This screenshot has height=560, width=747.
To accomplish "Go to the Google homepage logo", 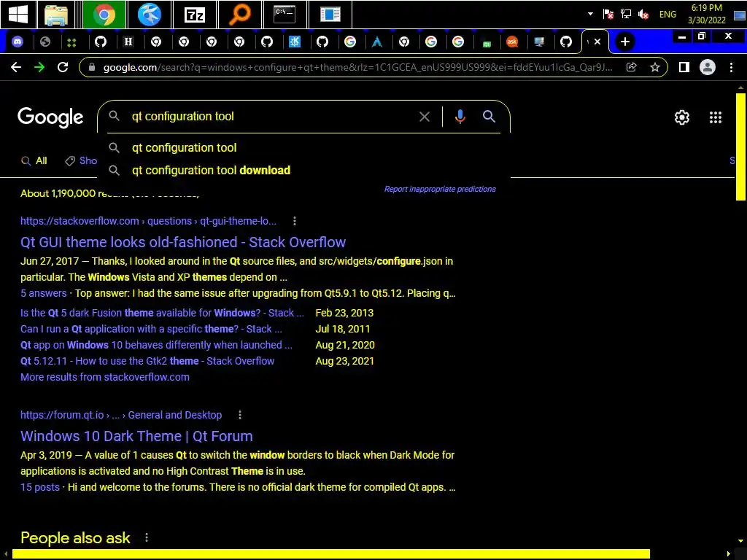I will coord(50,117).
